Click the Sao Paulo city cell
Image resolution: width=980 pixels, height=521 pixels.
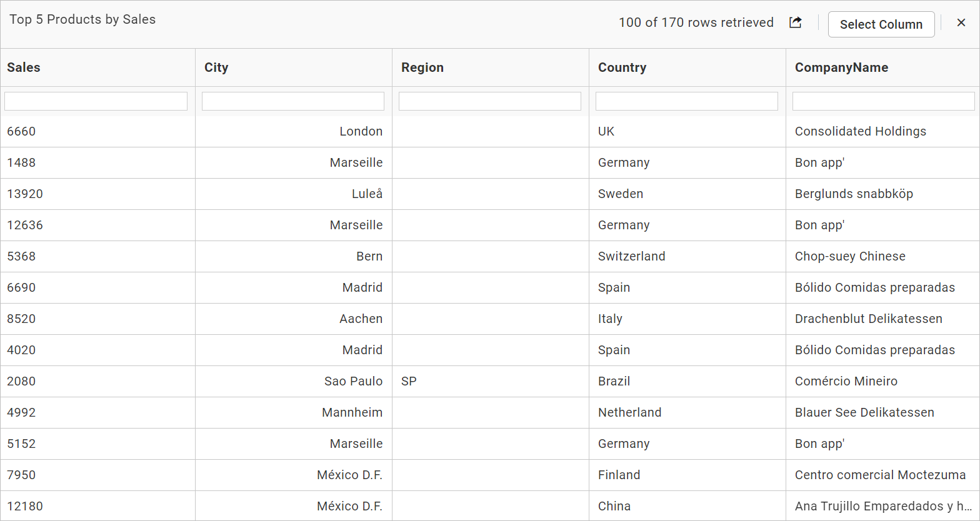[353, 381]
